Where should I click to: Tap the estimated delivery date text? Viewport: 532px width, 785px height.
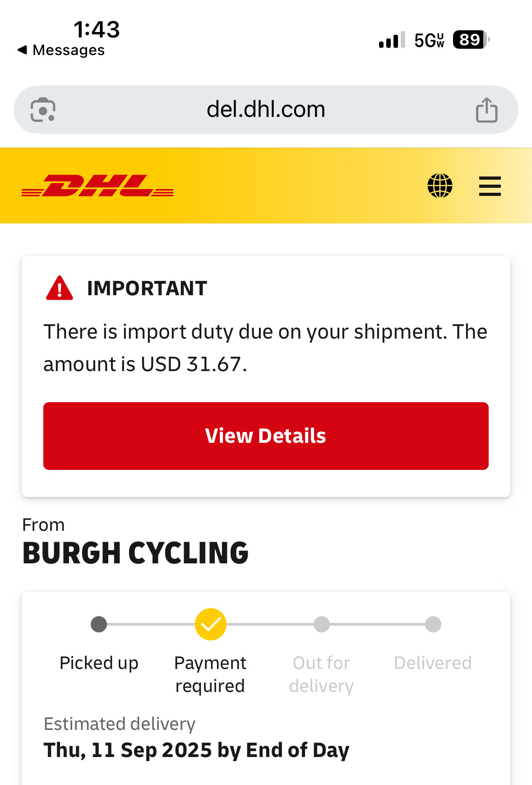(196, 750)
